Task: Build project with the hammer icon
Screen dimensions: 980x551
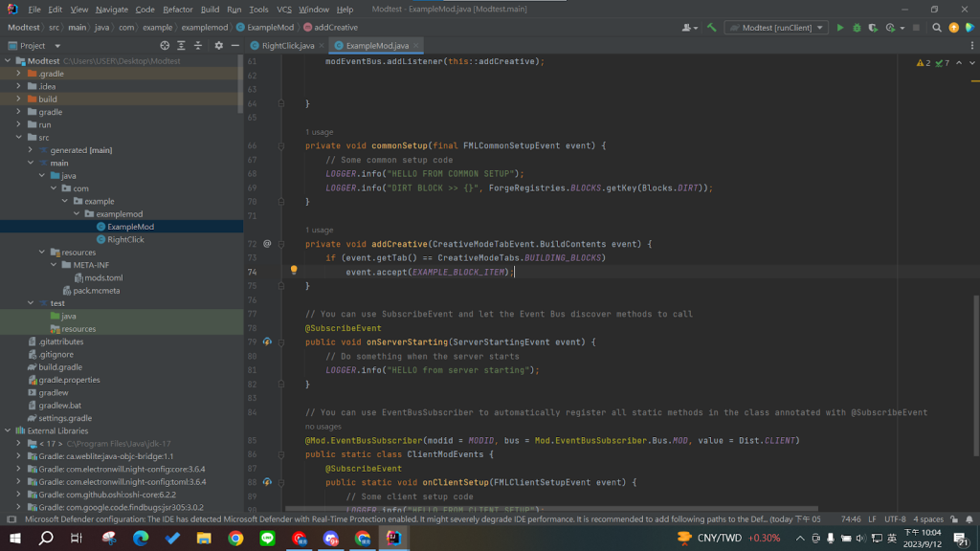Action: pyautogui.click(x=711, y=28)
